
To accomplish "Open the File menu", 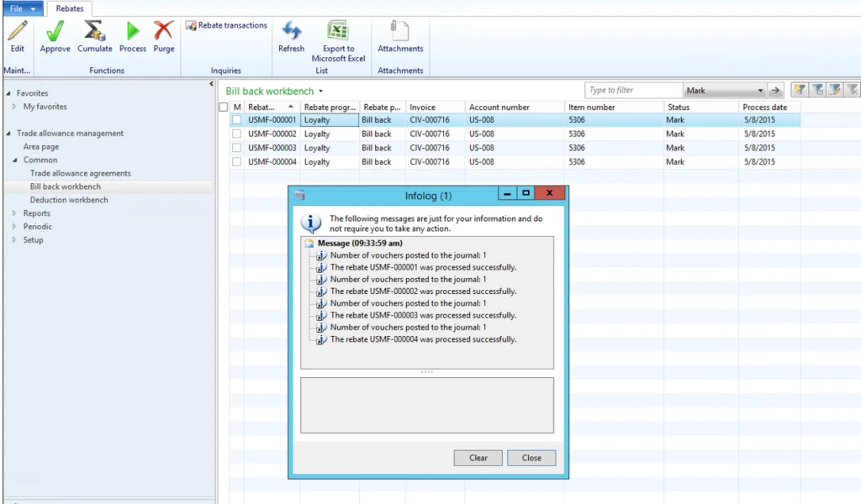I will click(x=22, y=8).
